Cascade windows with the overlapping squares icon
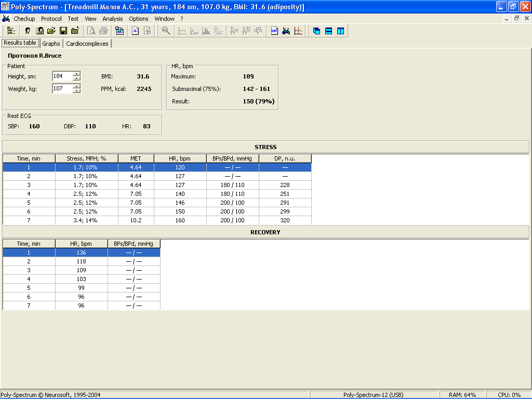This screenshot has width=532, height=399. coord(316,31)
